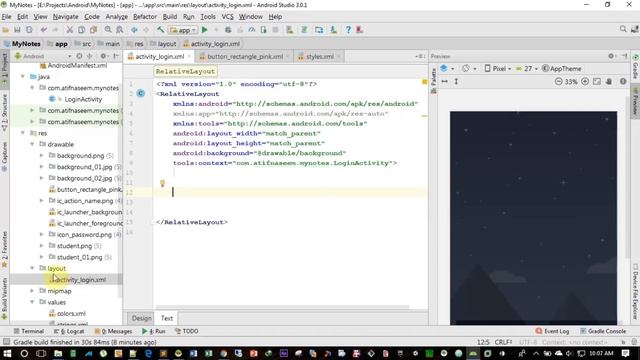The image size is (640, 360).
Task: Open the TODO tool window
Action: point(187,331)
